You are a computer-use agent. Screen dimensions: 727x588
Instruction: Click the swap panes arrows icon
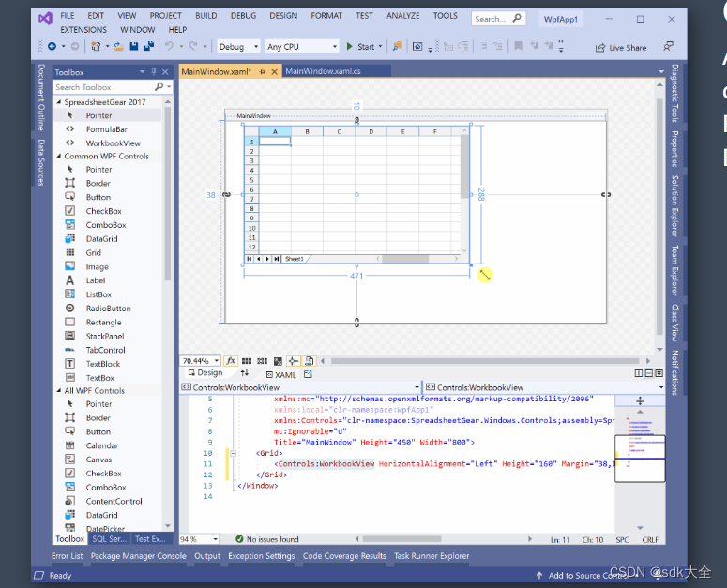tap(244, 373)
